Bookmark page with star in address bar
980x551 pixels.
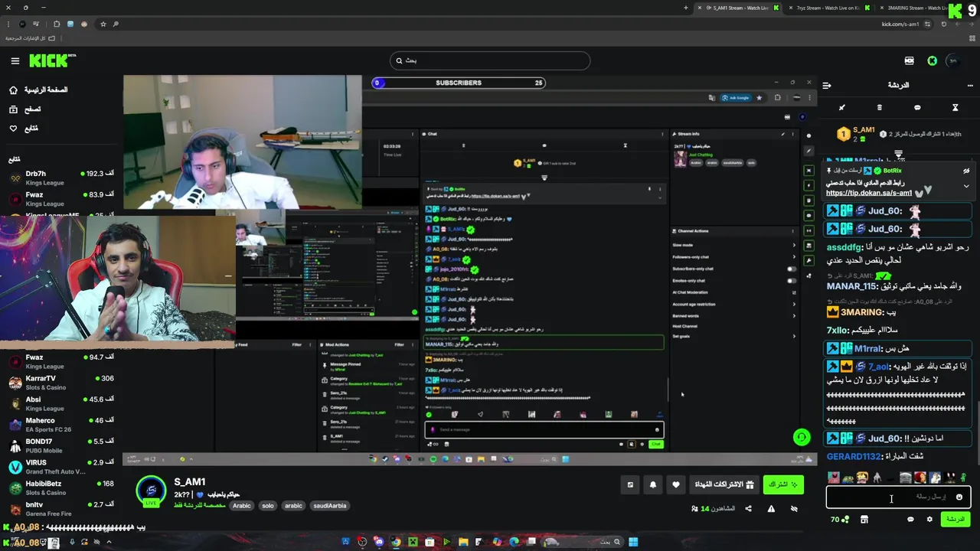point(103,24)
